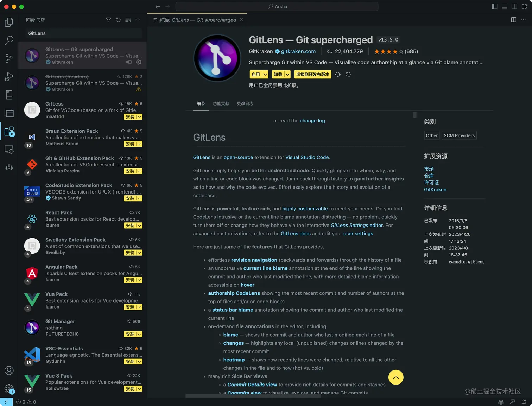The width and height of the screenshot is (532, 406).
Task: Open the GitLens list item manage gear
Action: point(139,62)
